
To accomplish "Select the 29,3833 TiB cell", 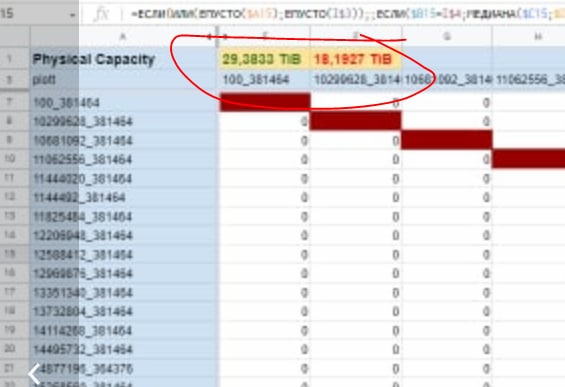I will coord(264,59).
